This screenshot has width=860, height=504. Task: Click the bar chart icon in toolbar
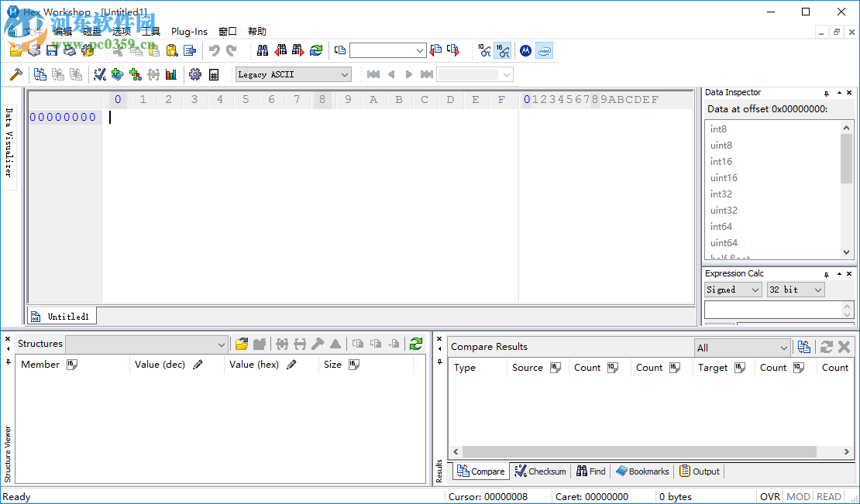coord(171,74)
